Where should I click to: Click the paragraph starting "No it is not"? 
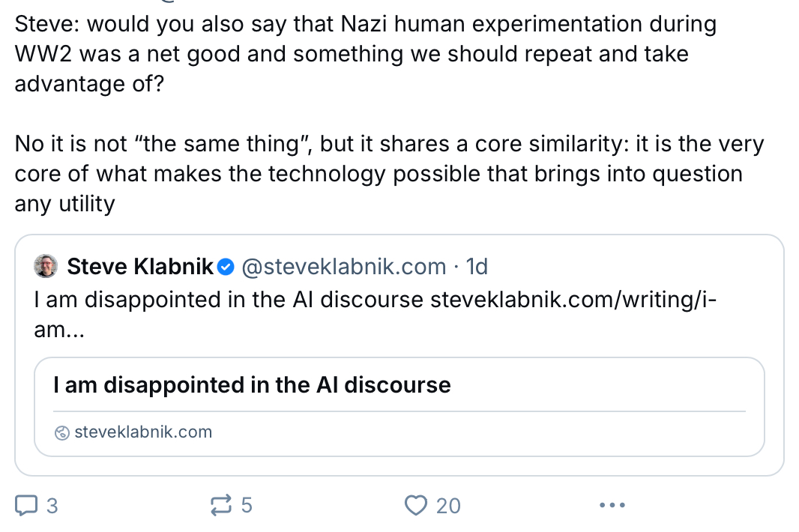coord(388,173)
